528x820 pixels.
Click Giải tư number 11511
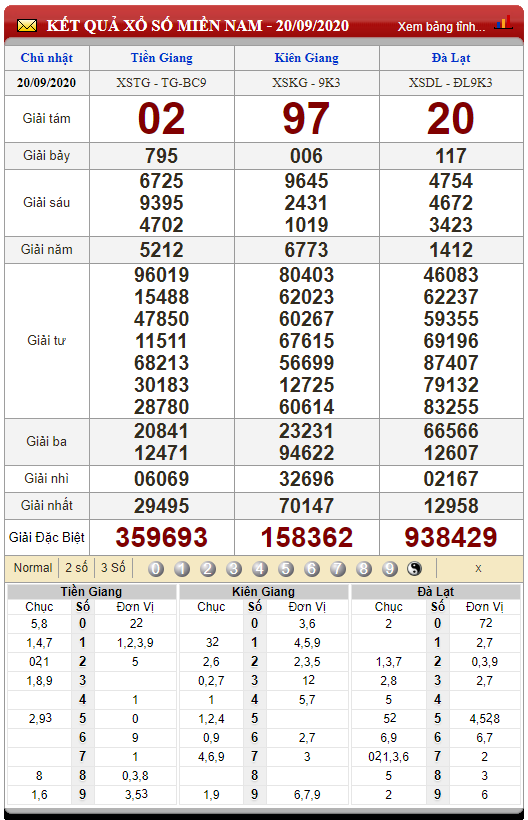[162, 341]
